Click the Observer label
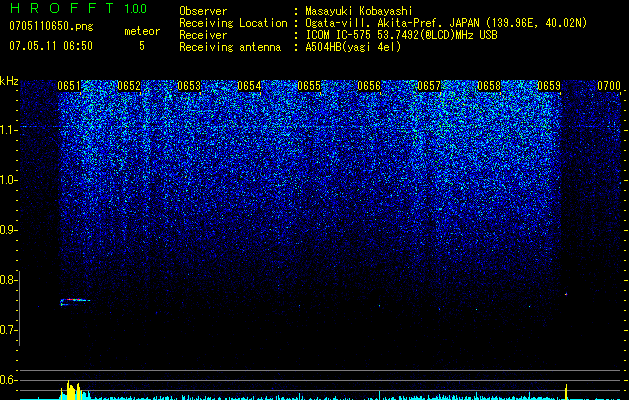This screenshot has height=400, width=629. coord(203,11)
